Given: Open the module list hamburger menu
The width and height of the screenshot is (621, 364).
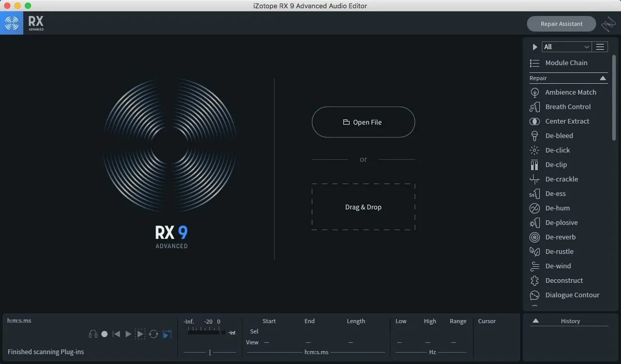Looking at the screenshot, I should (x=600, y=47).
